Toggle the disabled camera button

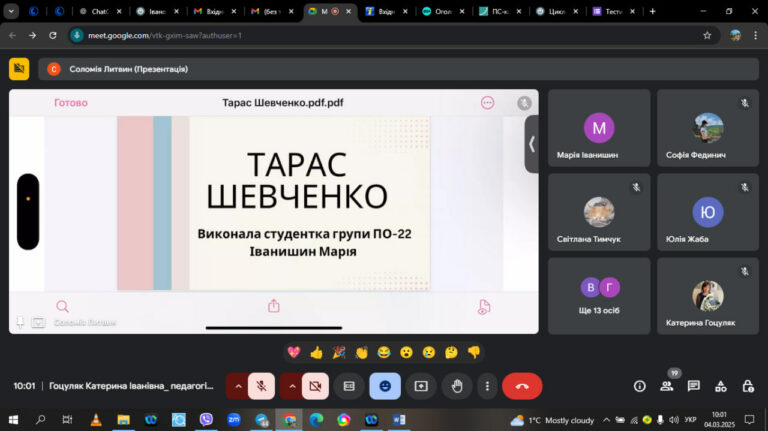[315, 386]
